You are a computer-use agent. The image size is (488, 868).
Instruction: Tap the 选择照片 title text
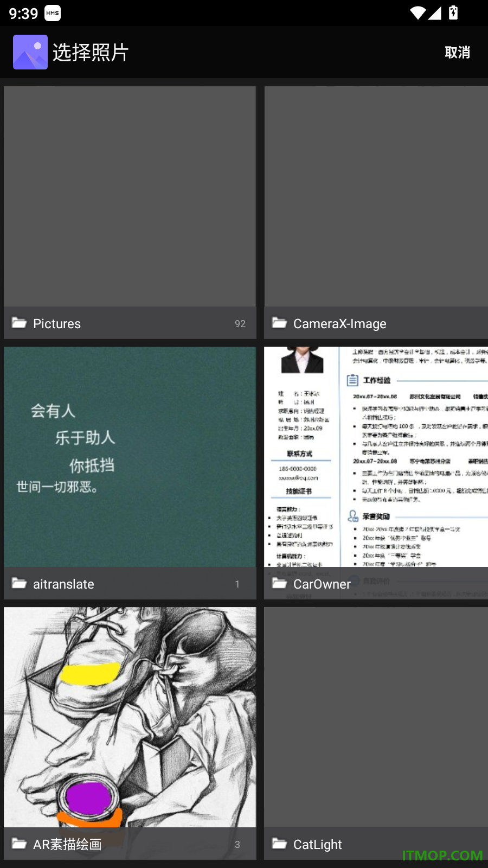tap(91, 52)
